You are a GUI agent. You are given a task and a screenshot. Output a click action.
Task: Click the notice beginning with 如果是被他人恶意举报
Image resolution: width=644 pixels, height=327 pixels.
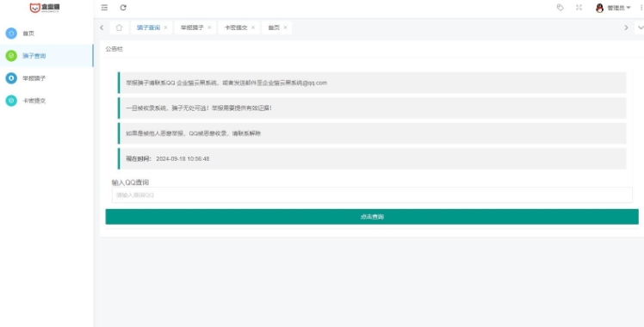(x=372, y=133)
